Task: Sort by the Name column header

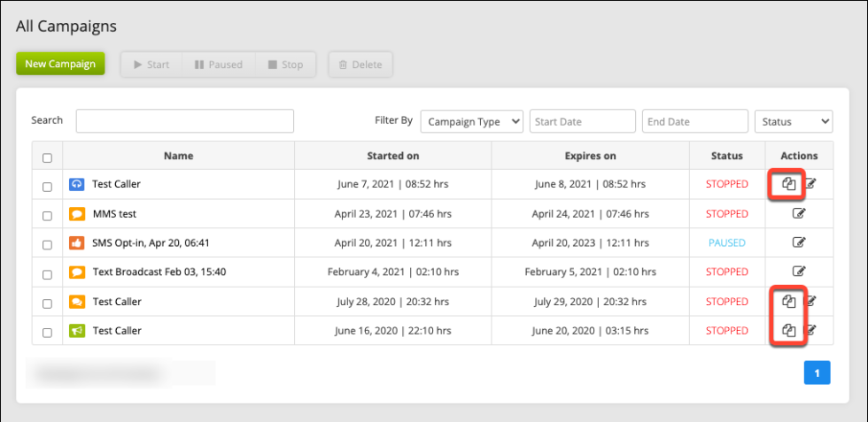Action: (178, 156)
